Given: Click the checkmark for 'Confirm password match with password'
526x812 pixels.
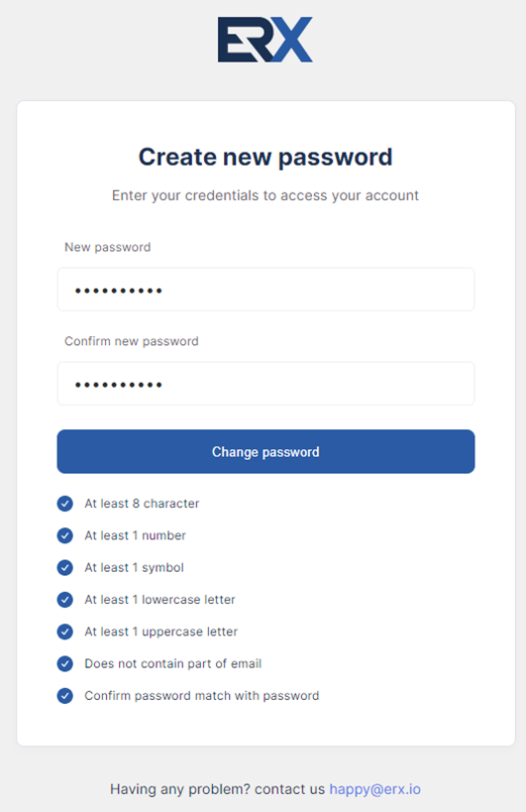Looking at the screenshot, I should point(64,696).
